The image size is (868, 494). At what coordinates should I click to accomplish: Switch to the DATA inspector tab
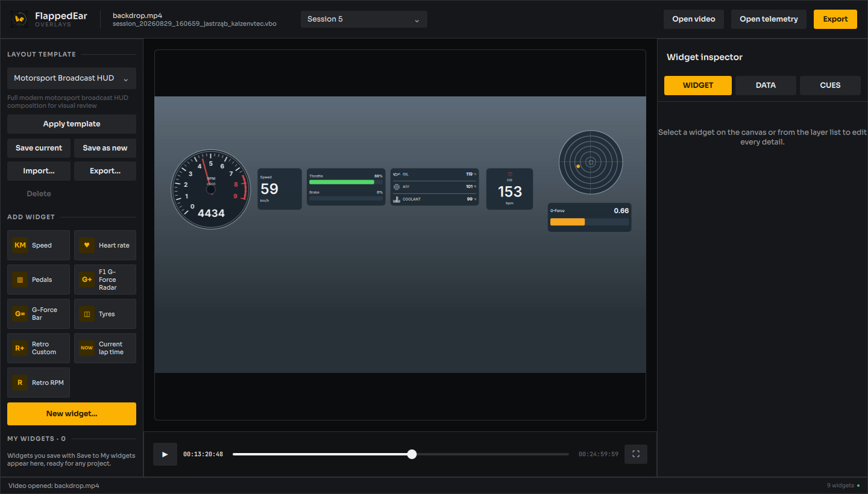pyautogui.click(x=766, y=86)
